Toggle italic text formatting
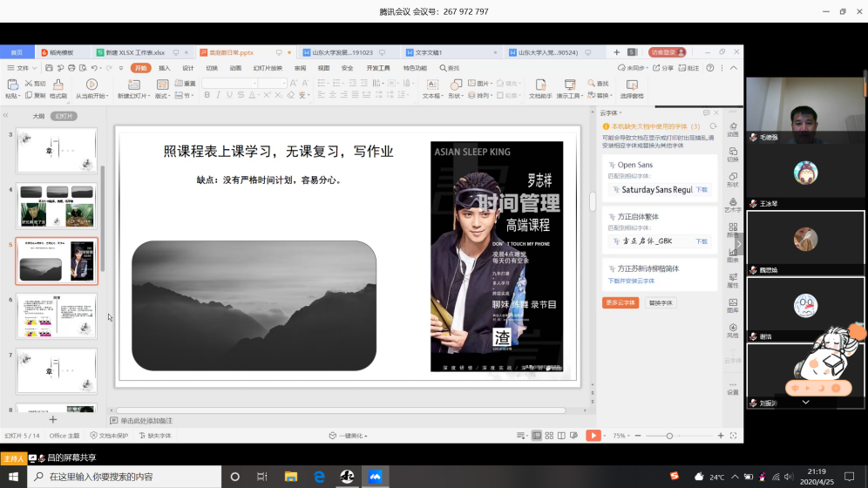 click(218, 96)
